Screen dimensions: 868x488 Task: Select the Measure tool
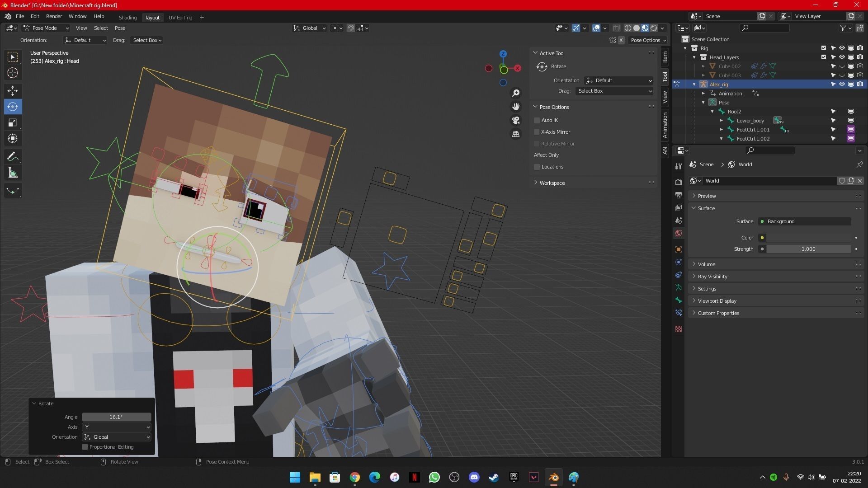[x=13, y=173]
